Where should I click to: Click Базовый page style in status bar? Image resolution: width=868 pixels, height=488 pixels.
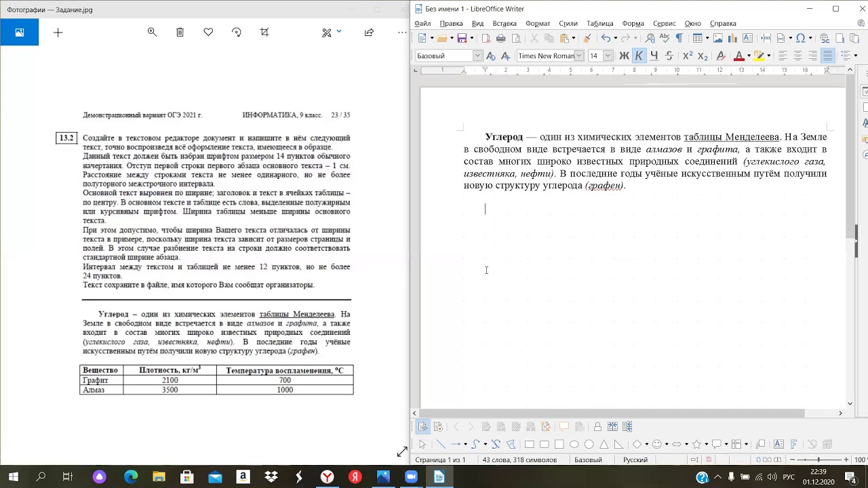pos(588,460)
